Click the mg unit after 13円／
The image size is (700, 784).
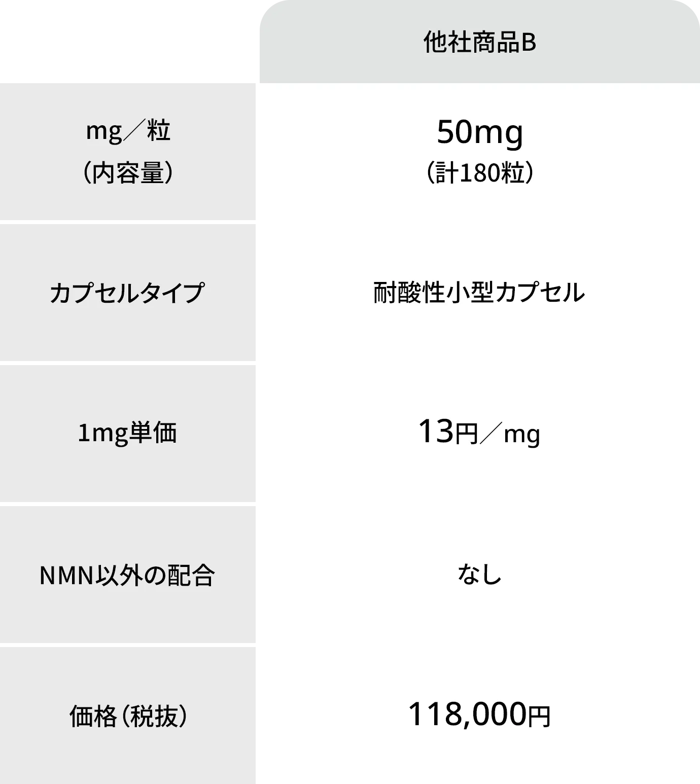coord(522,435)
